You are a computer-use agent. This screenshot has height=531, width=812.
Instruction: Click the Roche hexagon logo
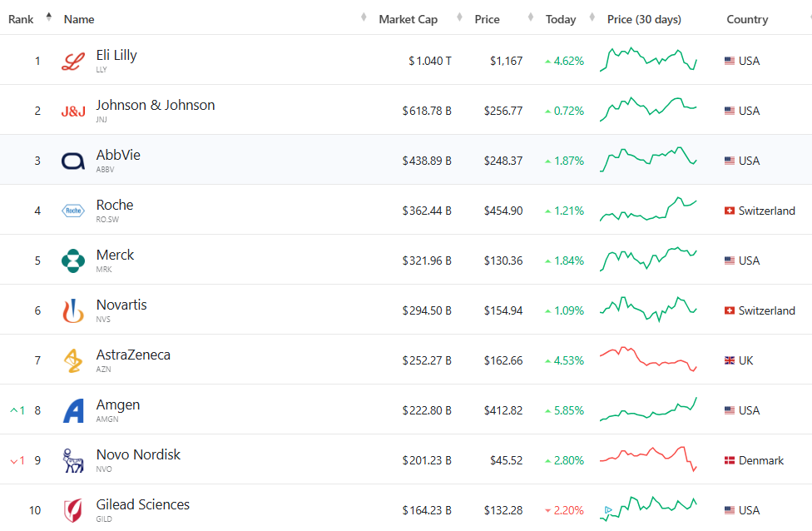[73, 211]
